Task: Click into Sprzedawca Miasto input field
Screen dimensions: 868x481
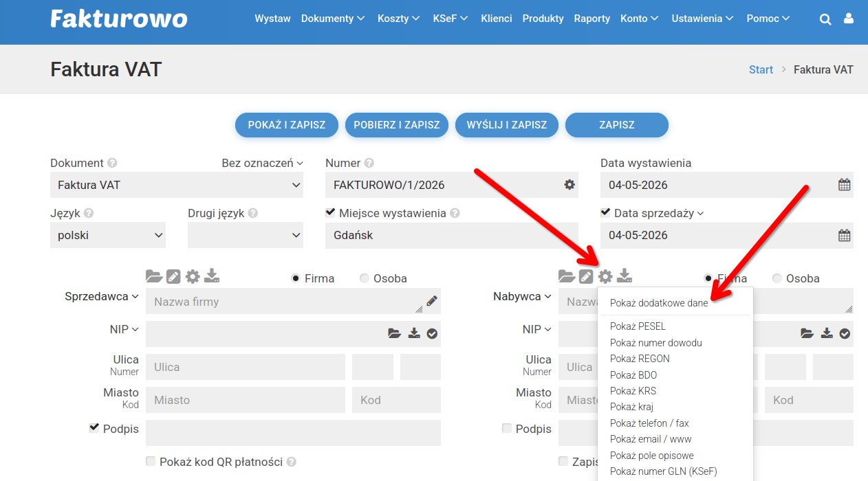Action: click(x=246, y=400)
